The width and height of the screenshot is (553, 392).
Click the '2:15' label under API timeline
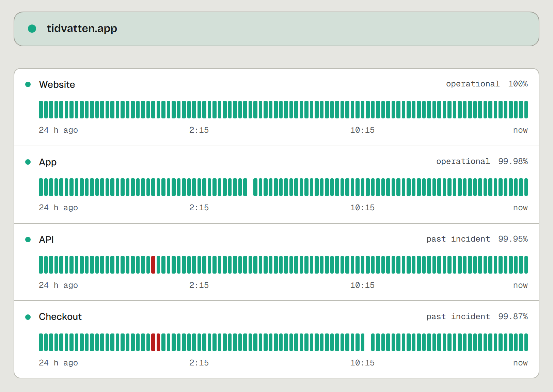pos(199,285)
